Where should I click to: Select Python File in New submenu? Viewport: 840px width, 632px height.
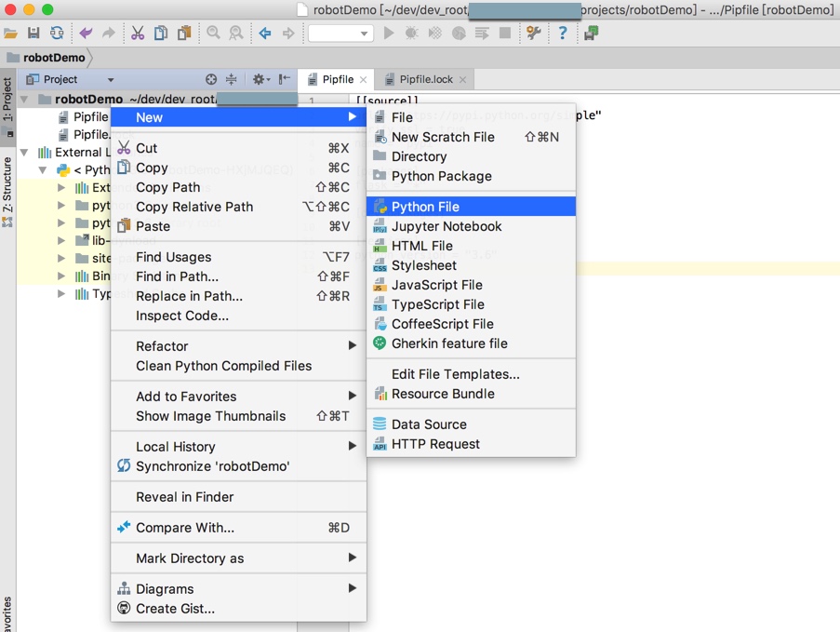[x=471, y=207]
